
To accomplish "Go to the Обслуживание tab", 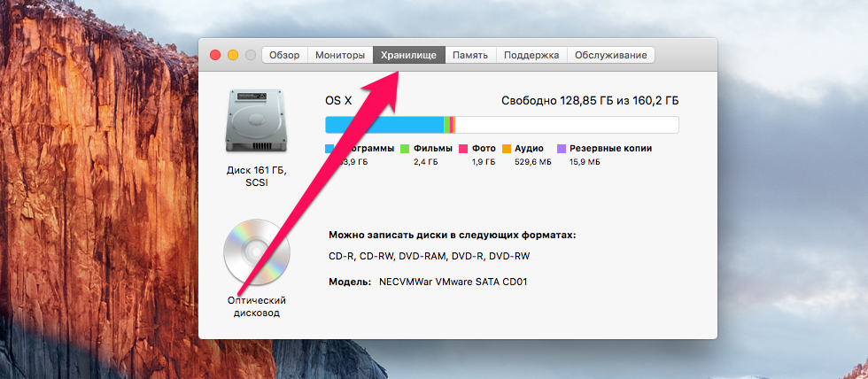I will coord(610,55).
